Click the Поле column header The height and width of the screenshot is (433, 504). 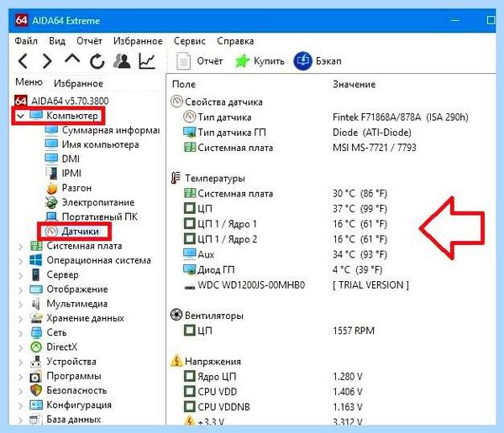pyautogui.click(x=183, y=84)
